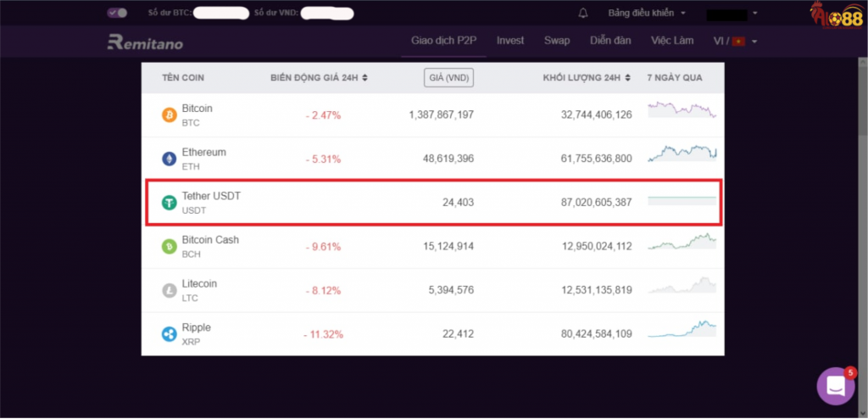Click Bitcoin price 1,387,867,197
Viewport: 868px width, 419px height.
click(441, 115)
